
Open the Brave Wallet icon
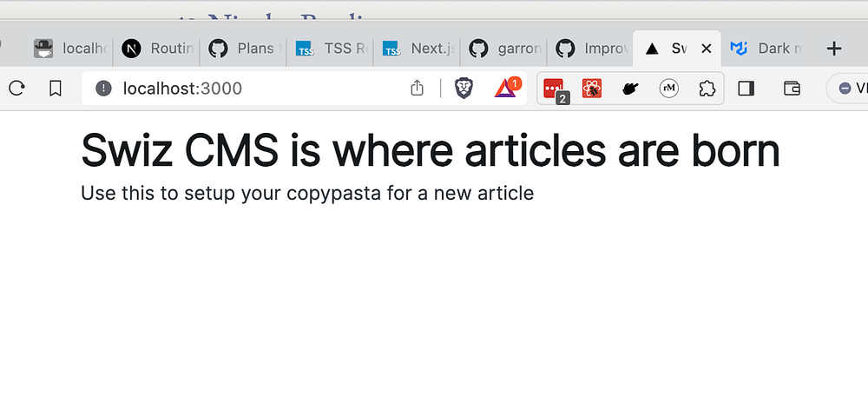click(792, 88)
